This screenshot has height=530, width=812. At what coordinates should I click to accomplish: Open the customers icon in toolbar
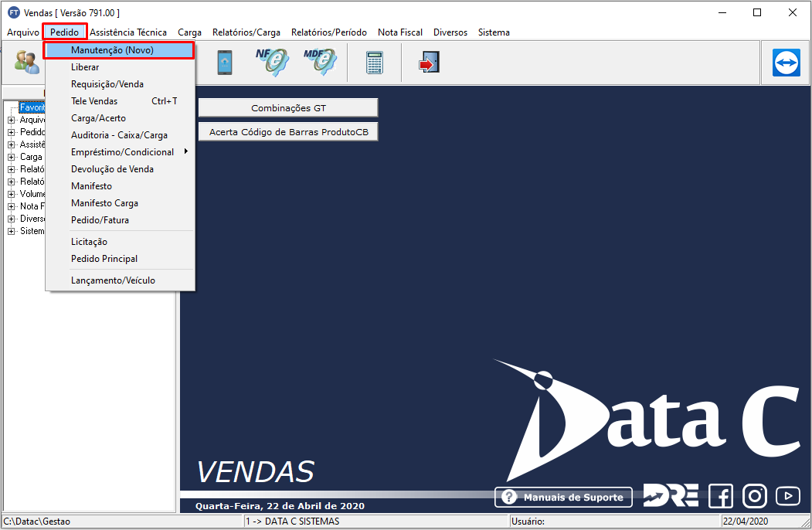tap(26, 62)
